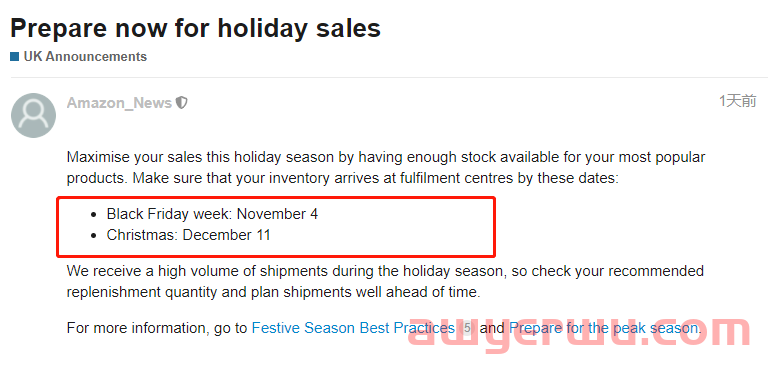This screenshot has width=768, height=365.
Task: Open the Amazon_News username link
Action: tap(119, 103)
